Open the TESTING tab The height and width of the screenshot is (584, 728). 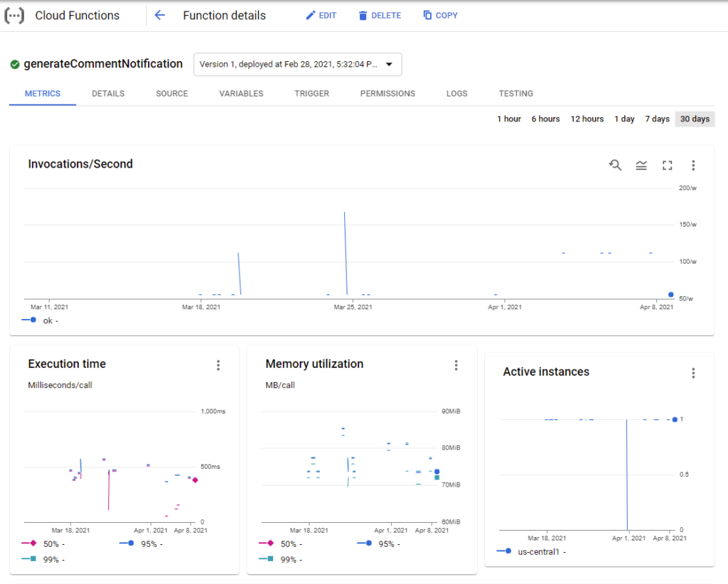pos(516,94)
